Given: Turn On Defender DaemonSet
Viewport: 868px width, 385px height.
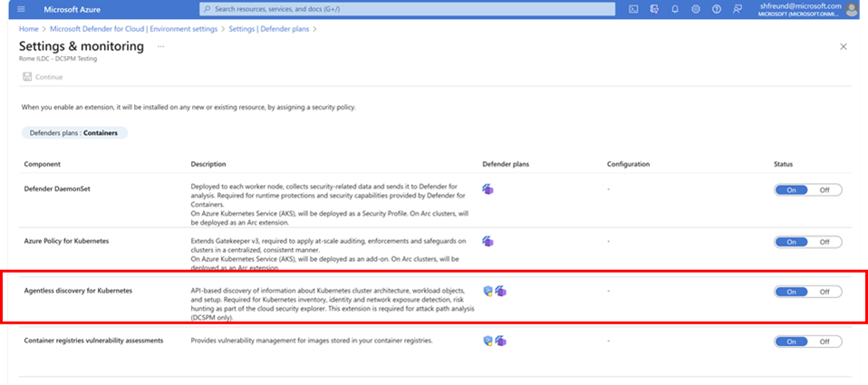Looking at the screenshot, I should click(792, 190).
